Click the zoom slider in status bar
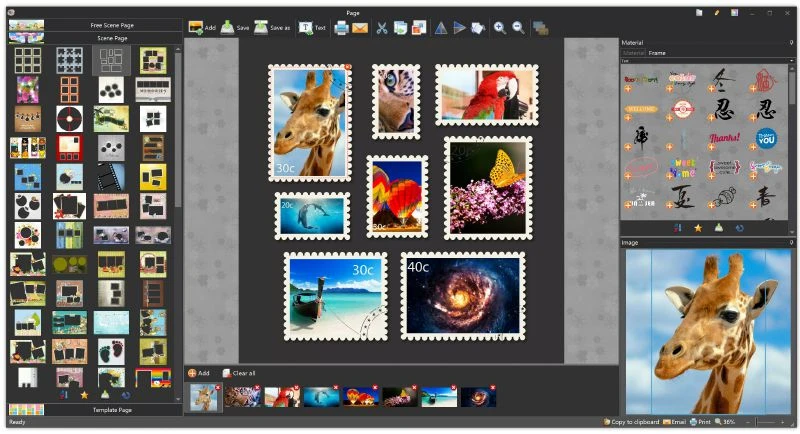Screen dimensions: 800x434 [x=768, y=422]
